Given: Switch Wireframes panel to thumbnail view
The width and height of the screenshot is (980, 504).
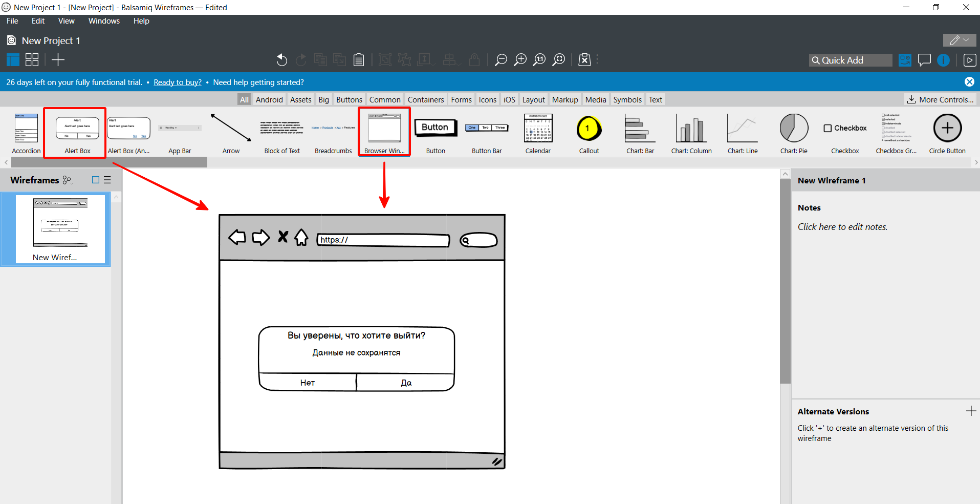Looking at the screenshot, I should pyautogui.click(x=95, y=180).
